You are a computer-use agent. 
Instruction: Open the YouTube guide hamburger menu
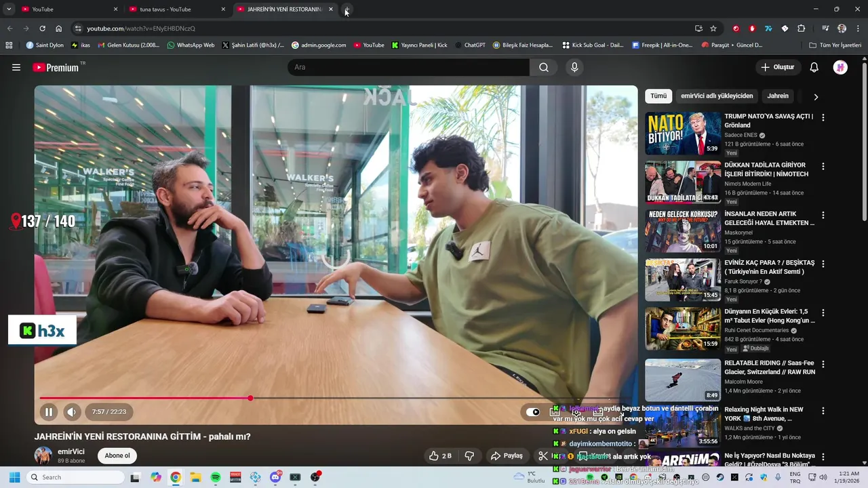click(x=16, y=67)
